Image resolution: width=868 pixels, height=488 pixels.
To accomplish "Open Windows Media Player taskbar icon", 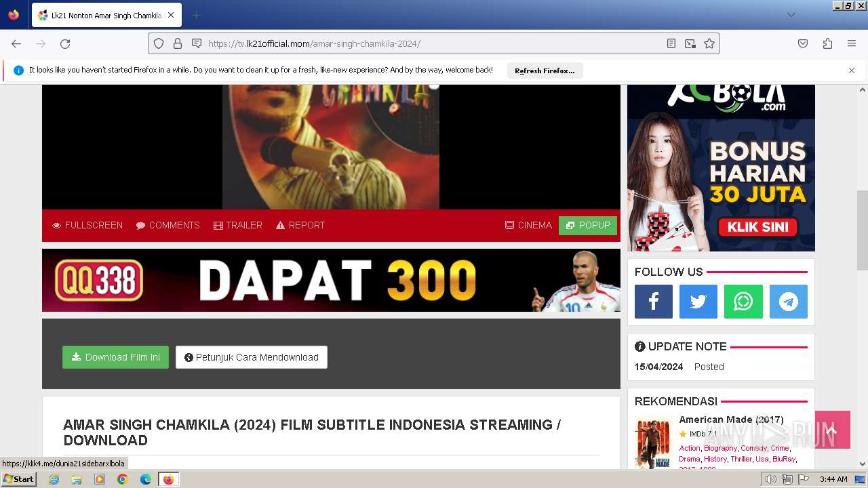I will (x=100, y=479).
